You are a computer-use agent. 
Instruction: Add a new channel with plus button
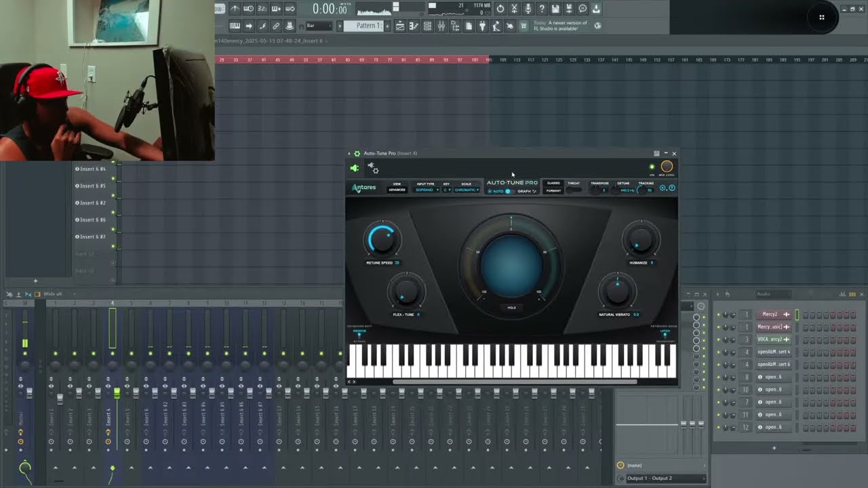(774, 448)
